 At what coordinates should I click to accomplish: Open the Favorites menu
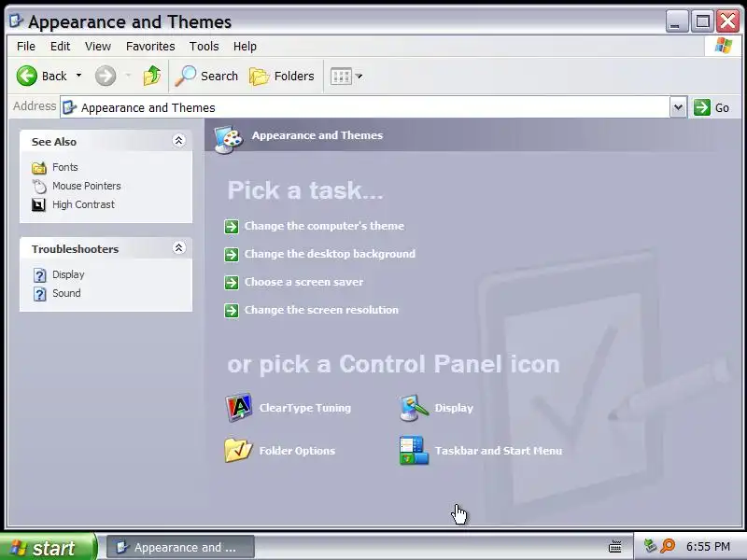(x=150, y=46)
